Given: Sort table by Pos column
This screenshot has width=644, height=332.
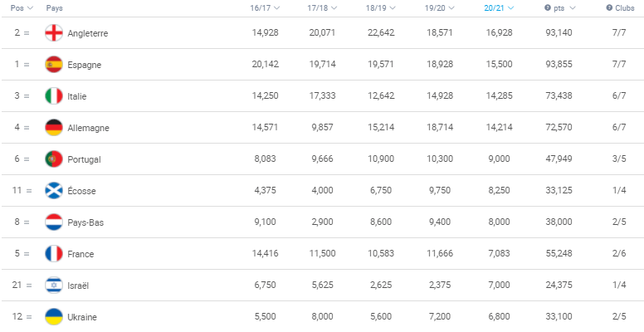Looking at the screenshot, I should [22, 7].
